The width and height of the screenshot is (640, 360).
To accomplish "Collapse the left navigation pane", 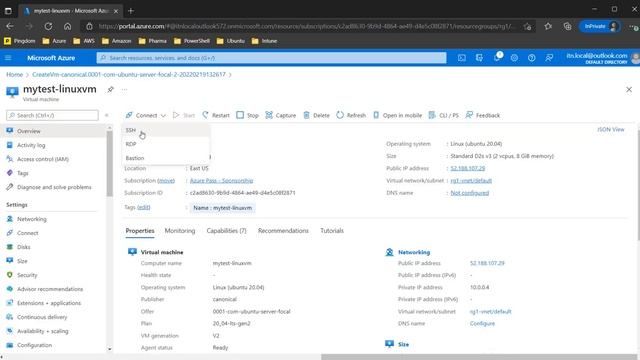I will pyautogui.click(x=107, y=115).
